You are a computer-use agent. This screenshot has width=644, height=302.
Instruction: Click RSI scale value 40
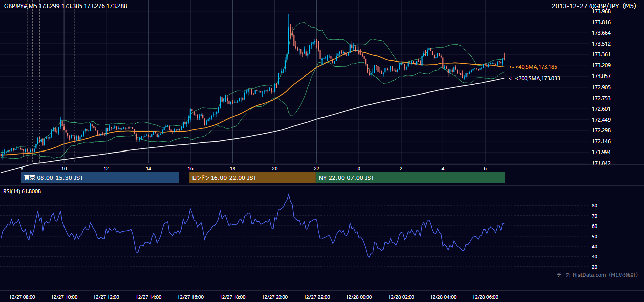[595, 247]
